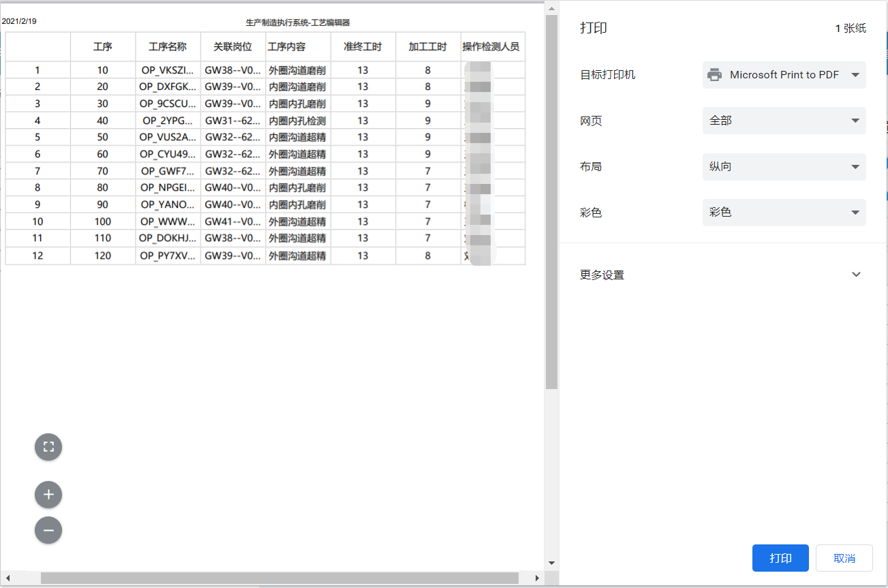Click the GW41--V0... cell

233,221
